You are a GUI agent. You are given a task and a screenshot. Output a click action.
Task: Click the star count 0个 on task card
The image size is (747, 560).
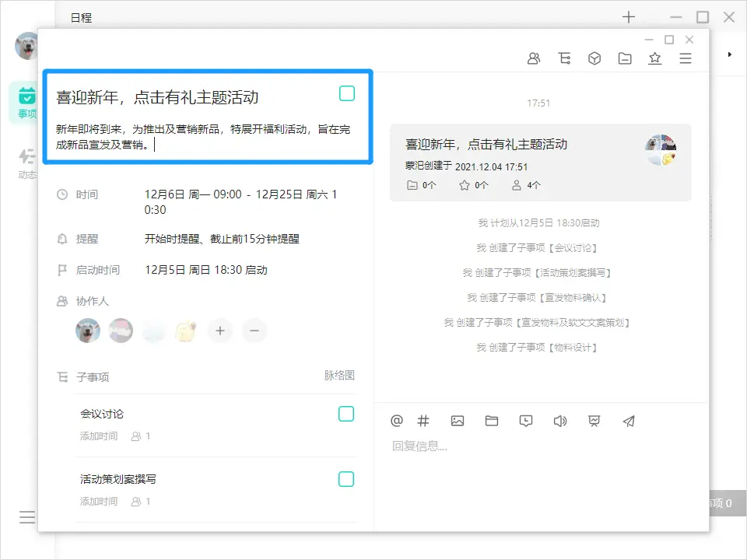pyautogui.click(x=474, y=185)
